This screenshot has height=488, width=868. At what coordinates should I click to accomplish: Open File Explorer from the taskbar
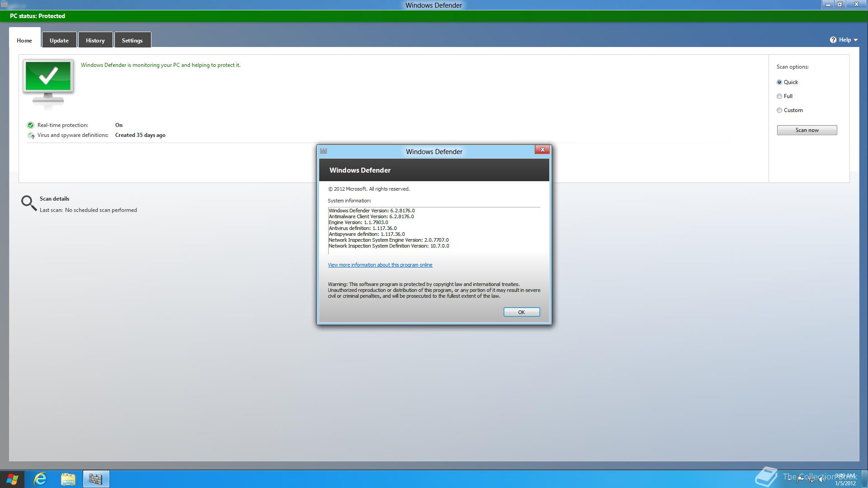click(x=68, y=479)
